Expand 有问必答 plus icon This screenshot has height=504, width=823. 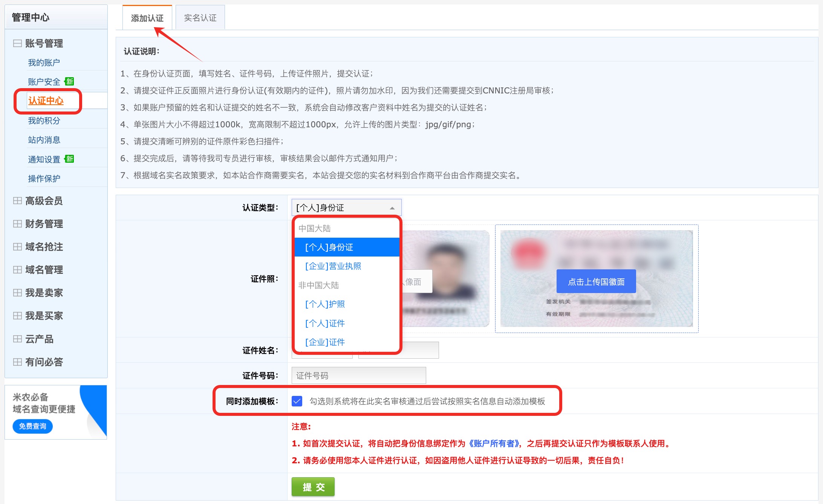[17, 362]
